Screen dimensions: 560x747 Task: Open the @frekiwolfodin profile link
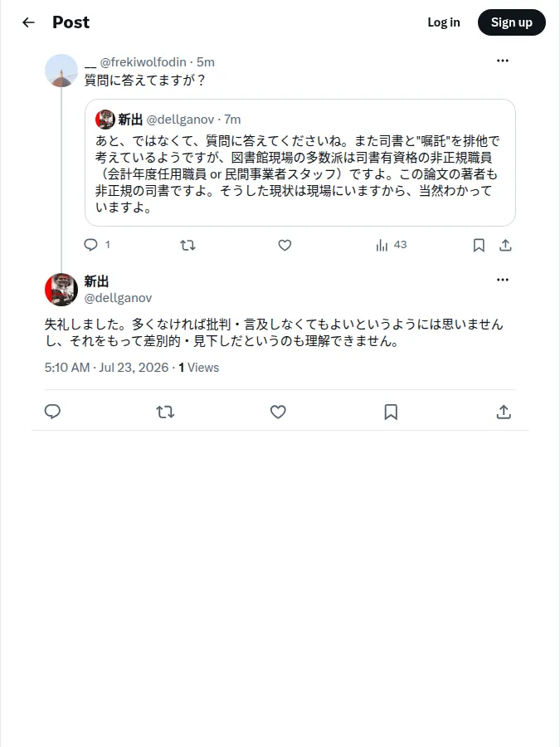(143, 62)
